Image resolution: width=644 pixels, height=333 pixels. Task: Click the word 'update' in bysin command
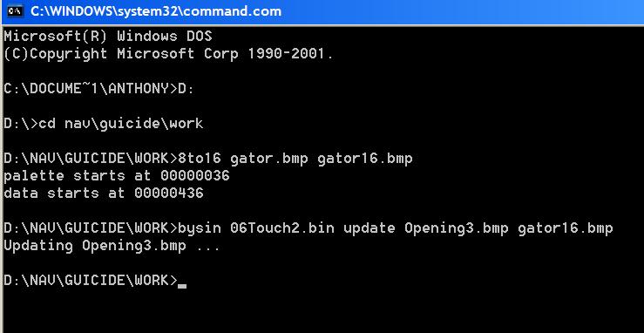[369, 228]
